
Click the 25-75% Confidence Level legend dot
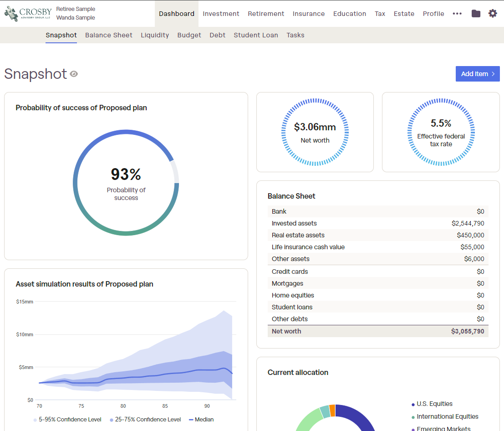111,420
